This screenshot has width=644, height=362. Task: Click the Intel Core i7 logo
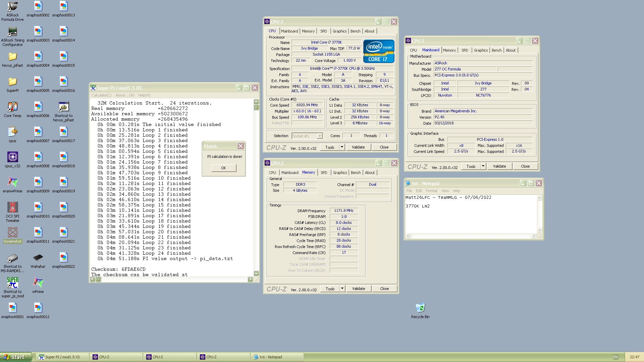(x=379, y=51)
